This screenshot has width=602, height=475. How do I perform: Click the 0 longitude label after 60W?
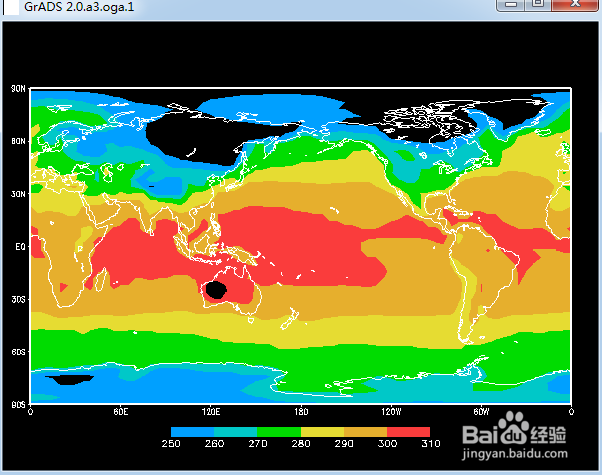[571, 412]
